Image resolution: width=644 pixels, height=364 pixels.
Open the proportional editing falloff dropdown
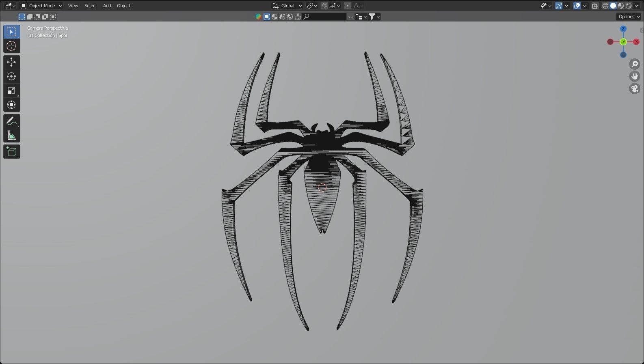[358, 6]
